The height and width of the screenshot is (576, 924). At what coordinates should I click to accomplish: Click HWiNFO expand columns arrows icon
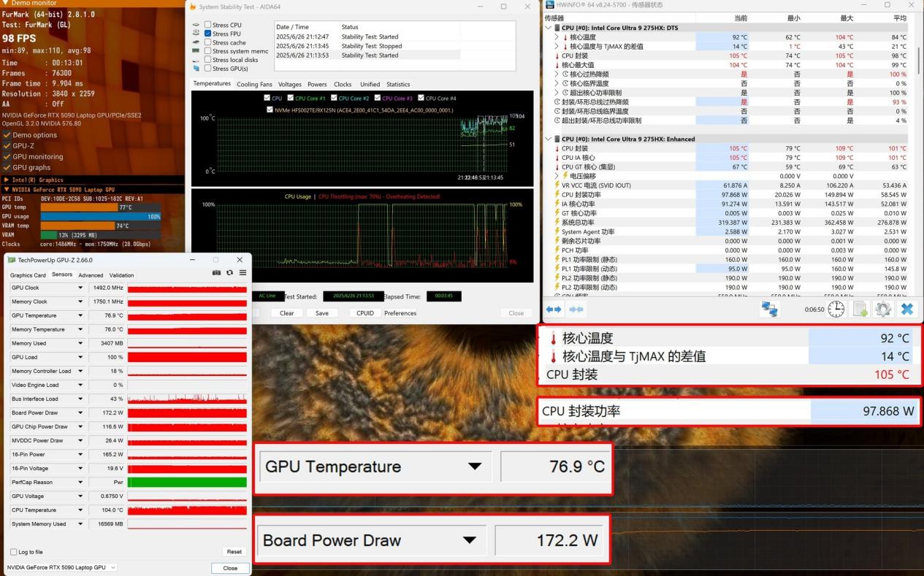click(554, 310)
